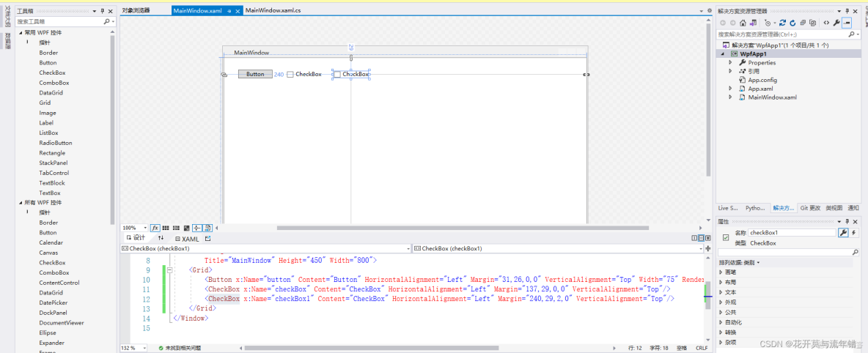This screenshot has height=353, width=868.
Task: Select WpfApp1 project node
Action: pyautogui.click(x=754, y=53)
